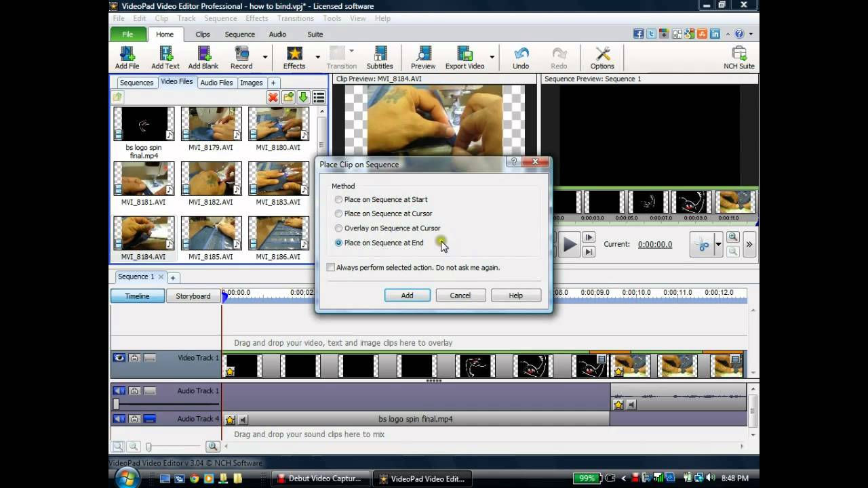
Task: Open the Help icon dropdown arrow
Action: (750, 34)
